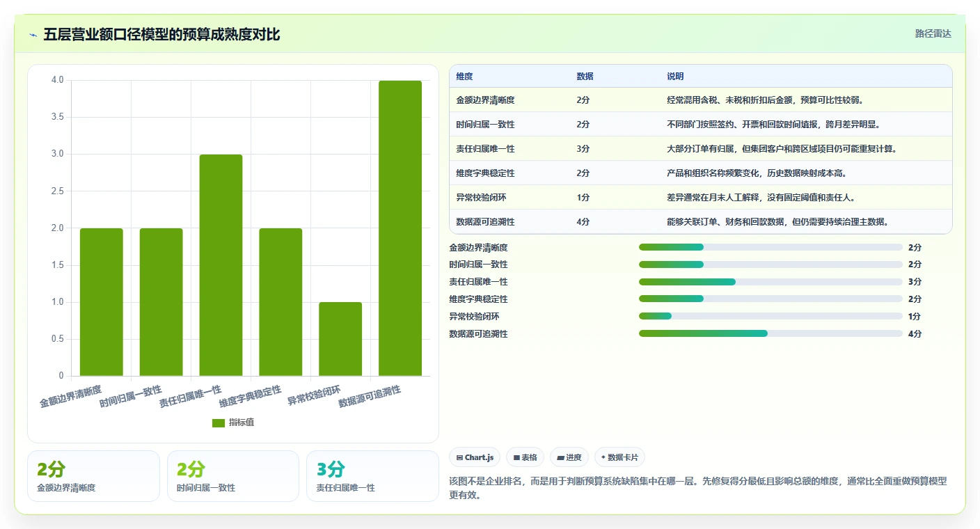Click the 异常校验闭环 progress bar
Screen dimensions: 980x529
point(770,317)
